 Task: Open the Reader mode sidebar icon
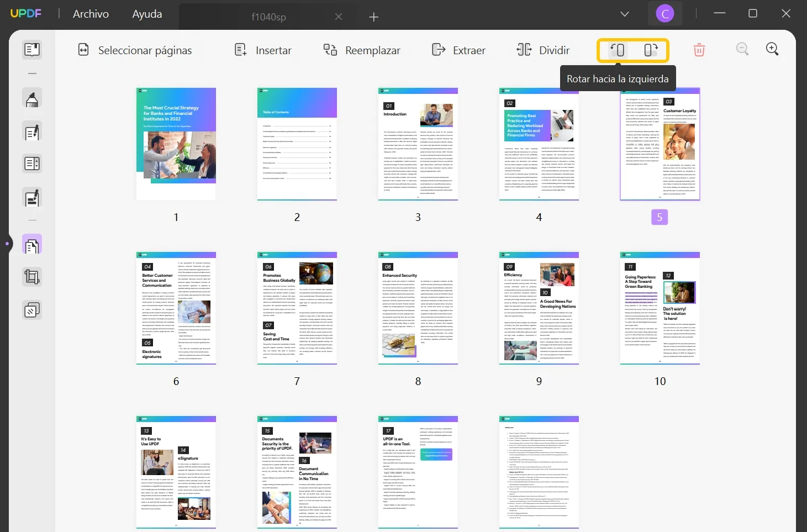[32, 49]
